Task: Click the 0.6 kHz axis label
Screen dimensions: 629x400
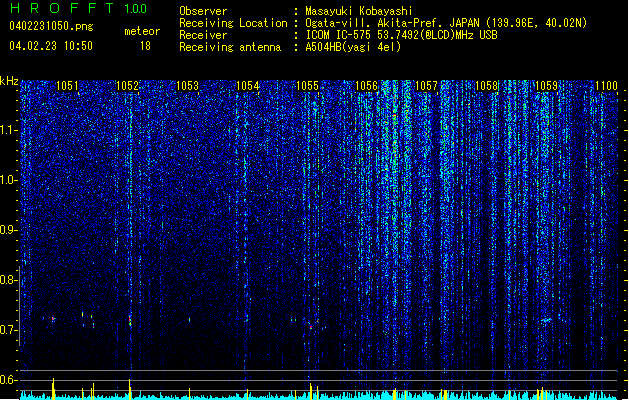Action: pos(8,380)
